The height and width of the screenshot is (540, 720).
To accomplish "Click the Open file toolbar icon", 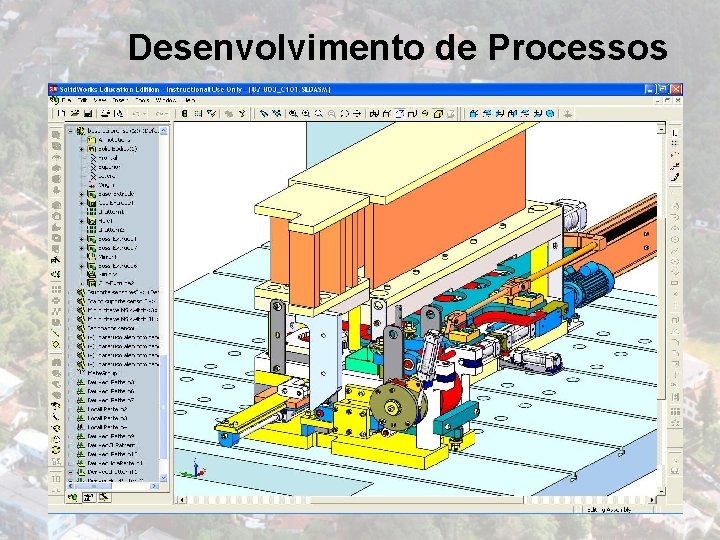I will tap(75, 113).
